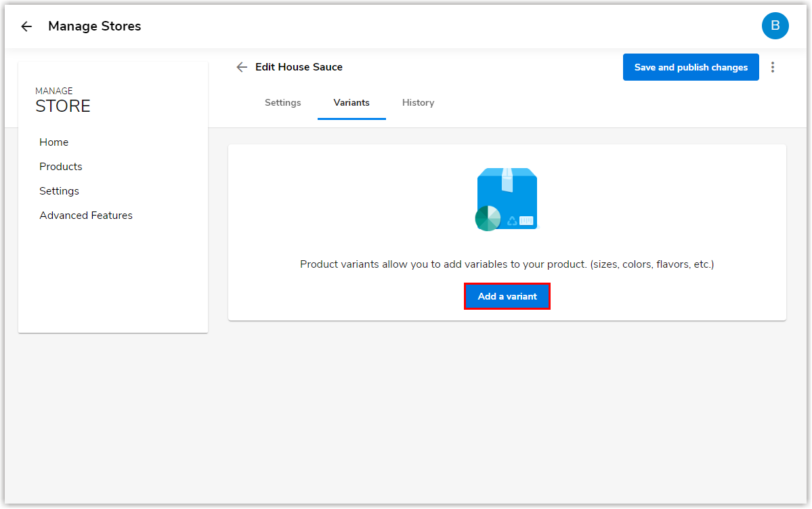Open Advanced Features in the sidebar
Screen dimensions: 812x509
[86, 215]
